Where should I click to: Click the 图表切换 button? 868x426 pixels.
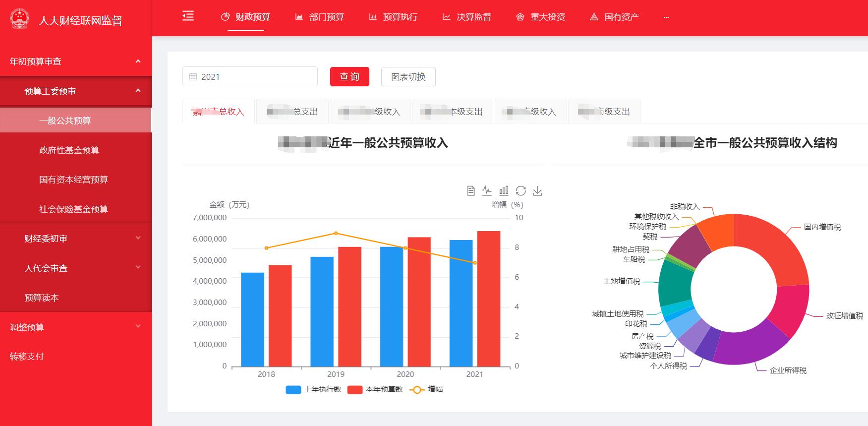408,77
